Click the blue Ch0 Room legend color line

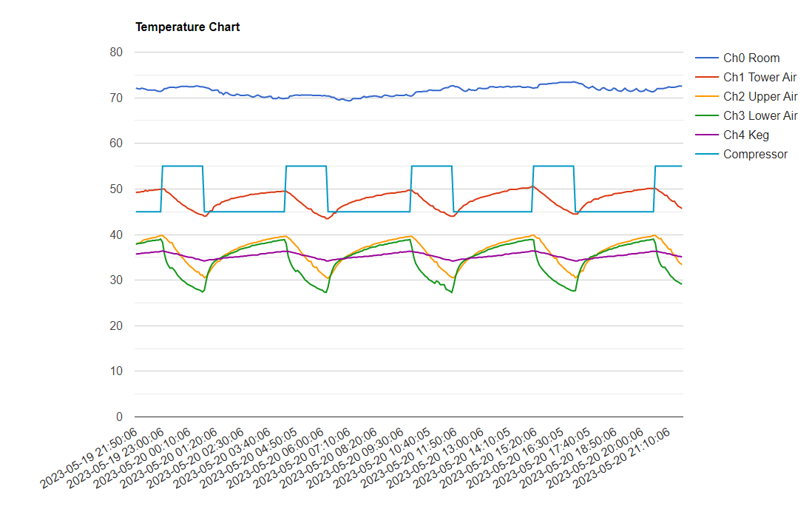(707, 58)
